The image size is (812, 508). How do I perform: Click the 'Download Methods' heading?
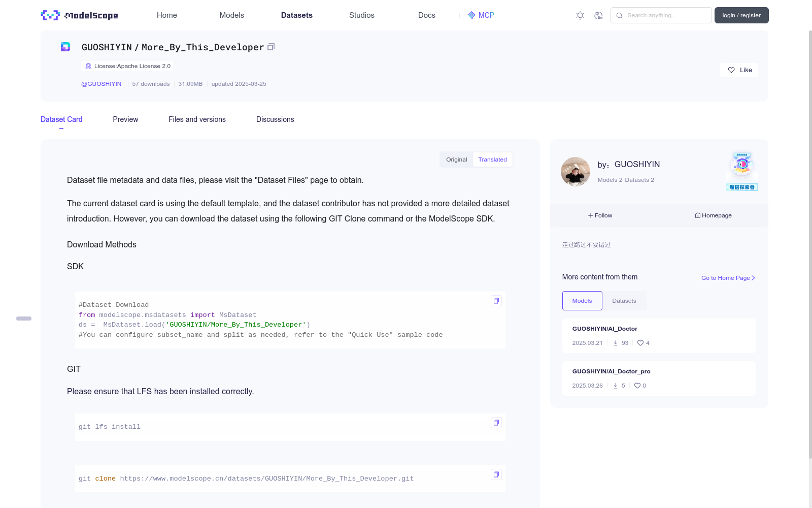coord(101,244)
